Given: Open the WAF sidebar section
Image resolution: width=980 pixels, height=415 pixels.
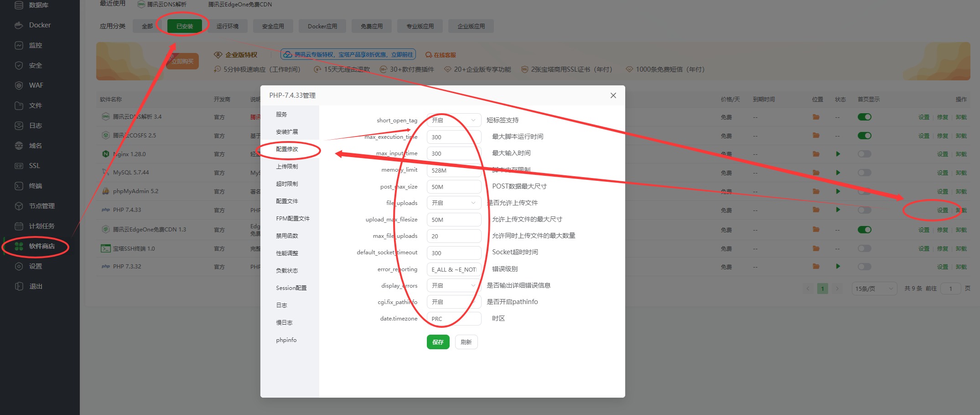Looking at the screenshot, I should (x=39, y=85).
